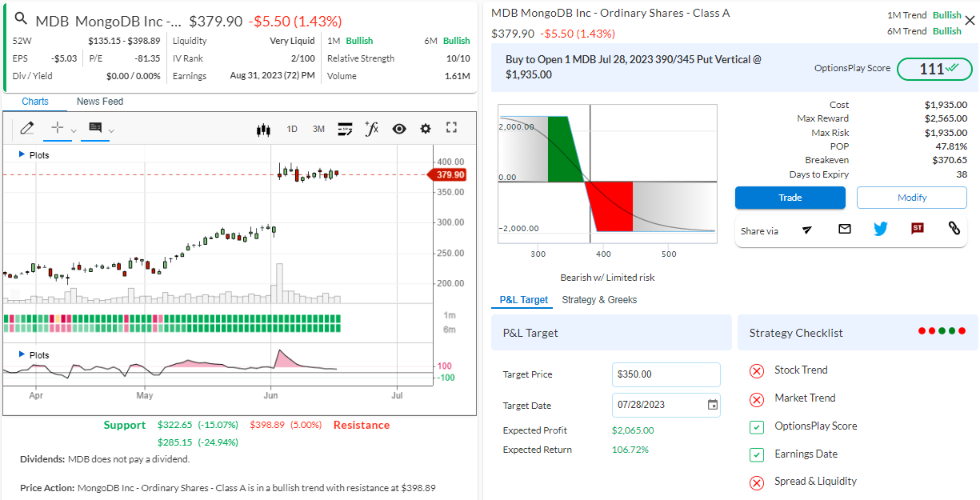This screenshot has width=980, height=500.
Task: Click the Buy to Open put vertical description
Action: point(634,67)
